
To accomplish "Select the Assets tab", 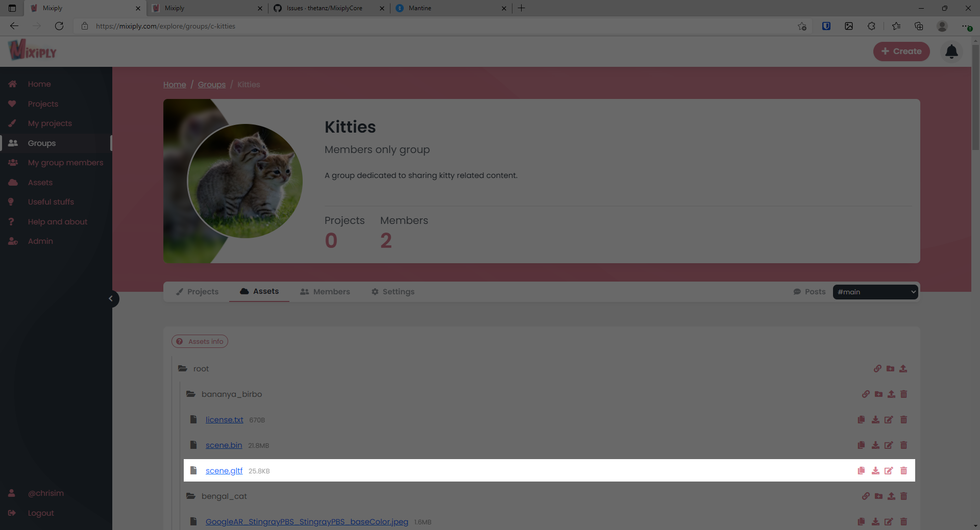I will pos(259,291).
